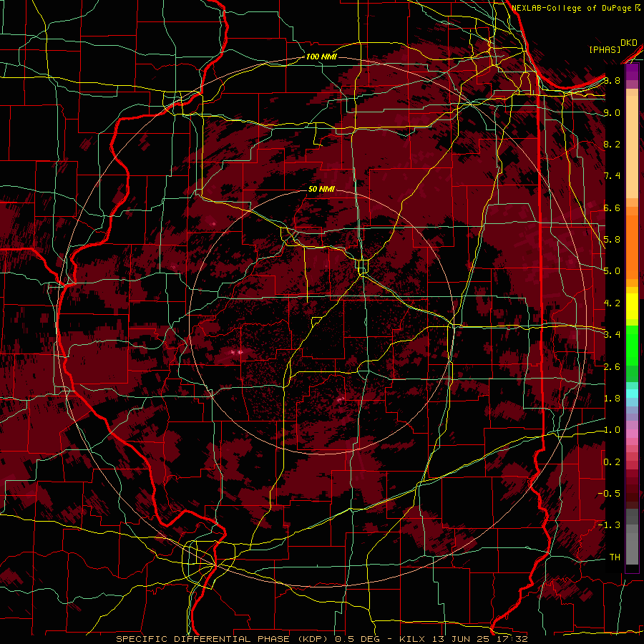Click the bright orange color bar segment
Screen dimensions: 644x644
pyautogui.click(x=632, y=246)
